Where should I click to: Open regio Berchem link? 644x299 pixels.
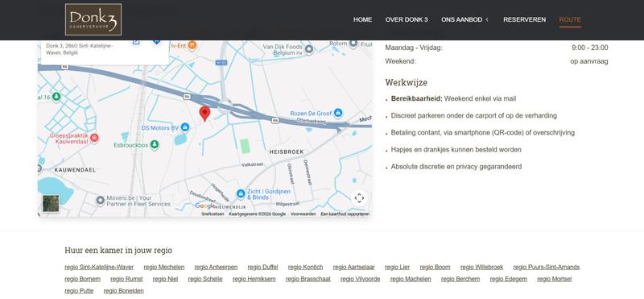[460, 279]
